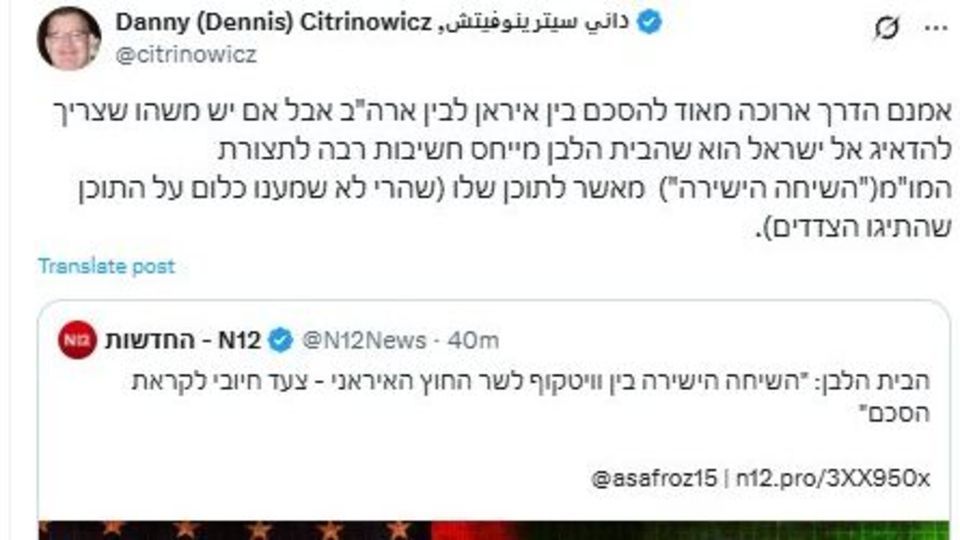This screenshot has height=540, width=960.
Task: Click the verified badge next to N12 name
Action: pos(281,341)
